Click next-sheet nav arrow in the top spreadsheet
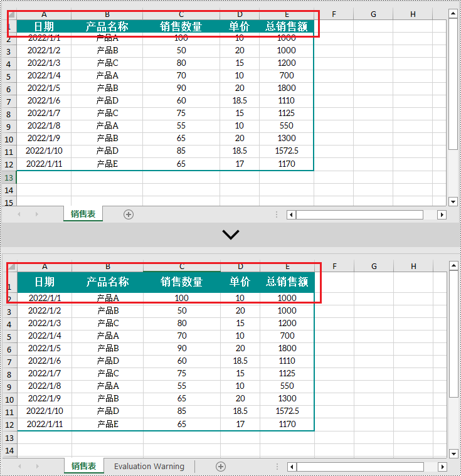 coord(37,214)
